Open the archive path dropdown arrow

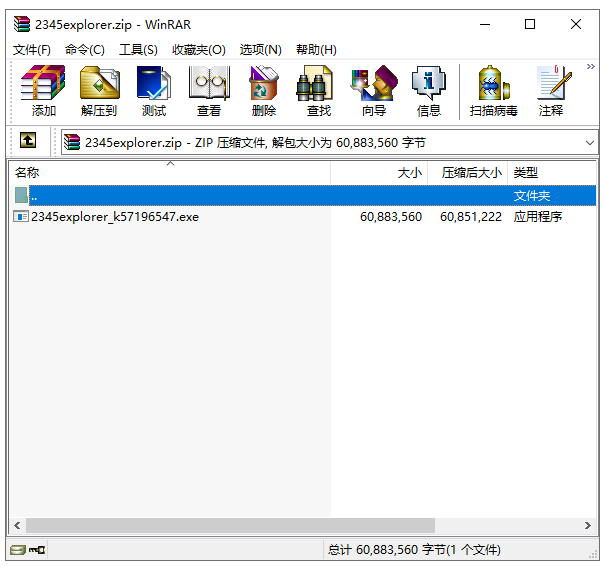590,143
